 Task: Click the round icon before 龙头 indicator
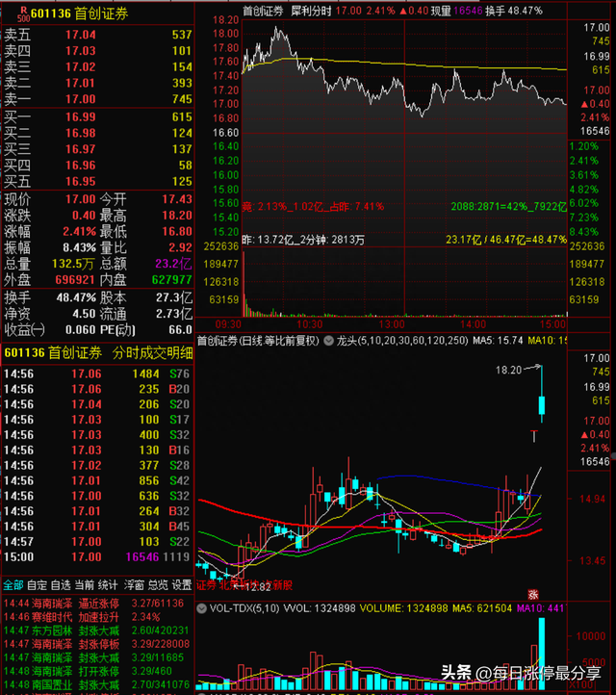[x=327, y=341]
